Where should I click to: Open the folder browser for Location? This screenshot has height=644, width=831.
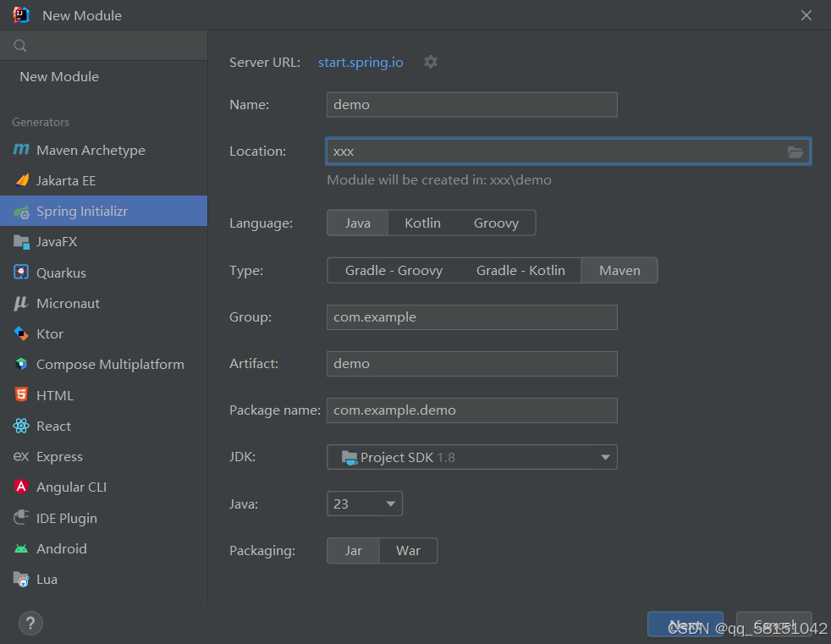pos(795,151)
